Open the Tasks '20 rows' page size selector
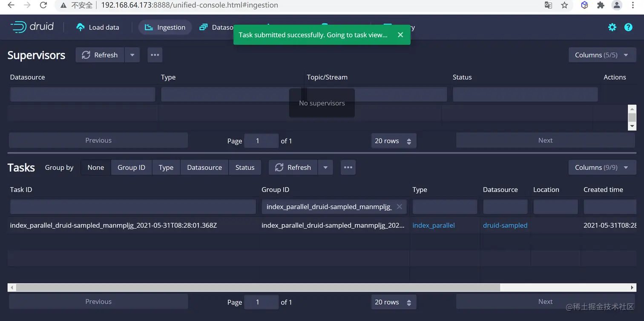 click(x=394, y=302)
